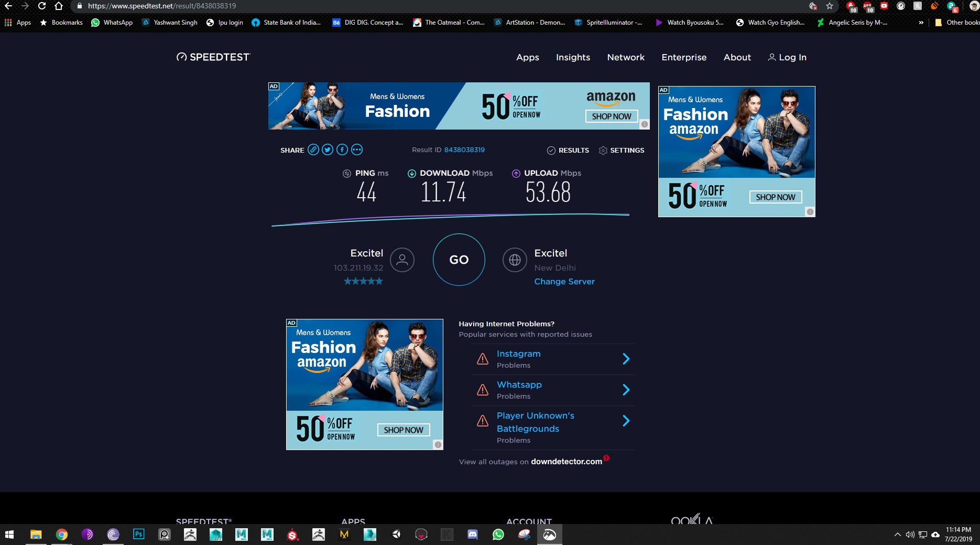Show more bookmarks overflow chevron
This screenshot has width=980, height=545.
pyautogui.click(x=921, y=23)
